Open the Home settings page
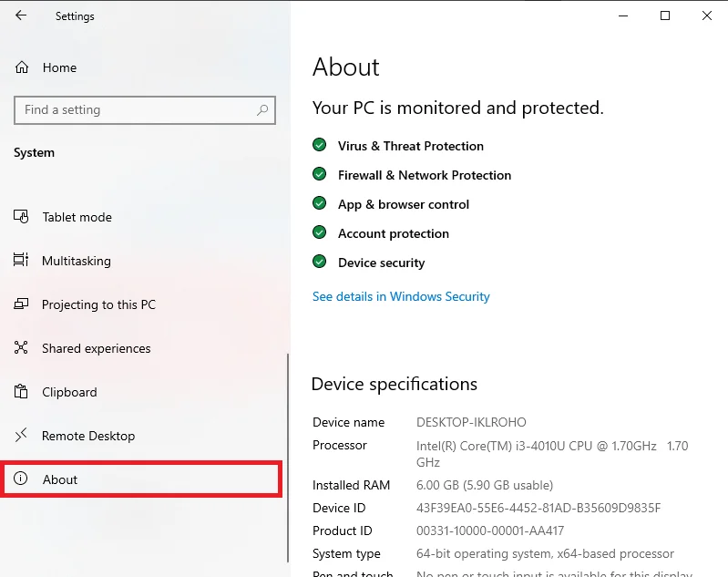 click(59, 67)
